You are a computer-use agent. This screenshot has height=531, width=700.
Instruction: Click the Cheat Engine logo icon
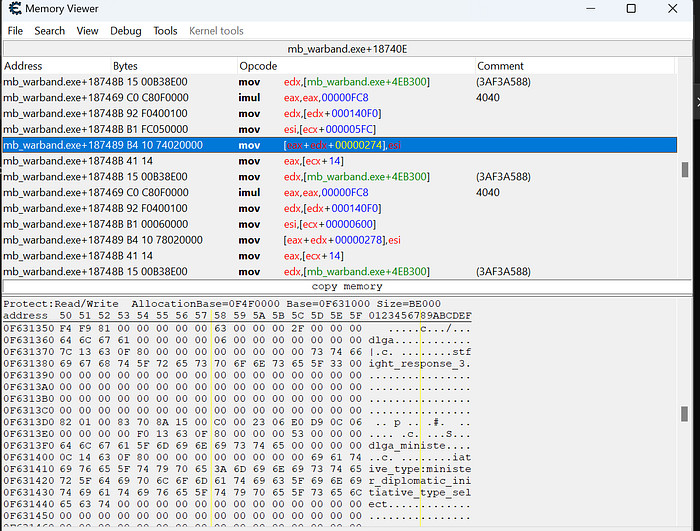[15, 8]
